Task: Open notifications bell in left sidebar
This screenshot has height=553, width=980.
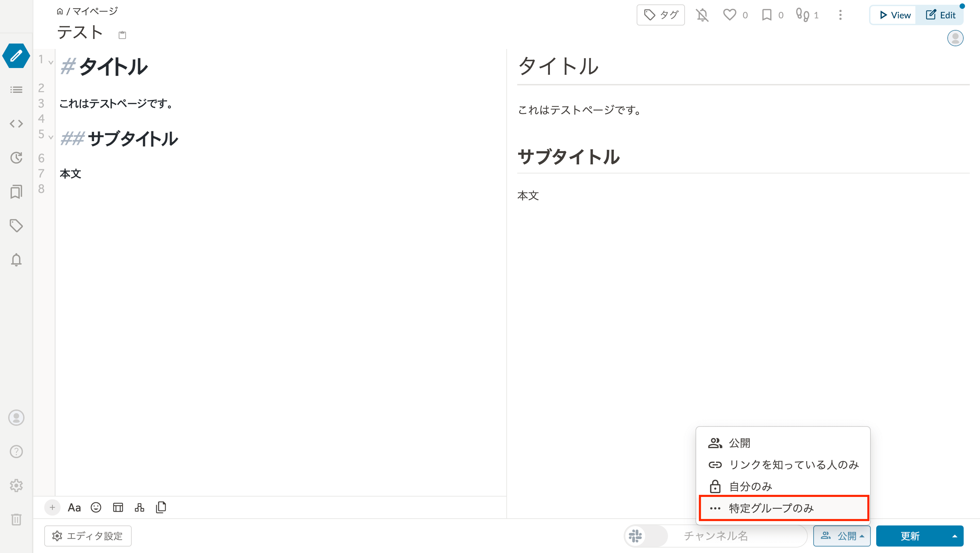Action: [x=16, y=260]
